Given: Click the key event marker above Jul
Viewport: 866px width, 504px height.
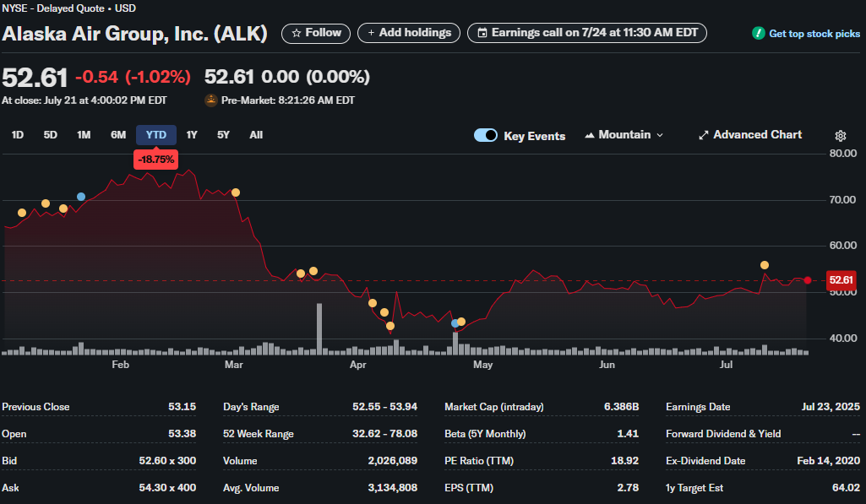Looking at the screenshot, I should tap(765, 265).
